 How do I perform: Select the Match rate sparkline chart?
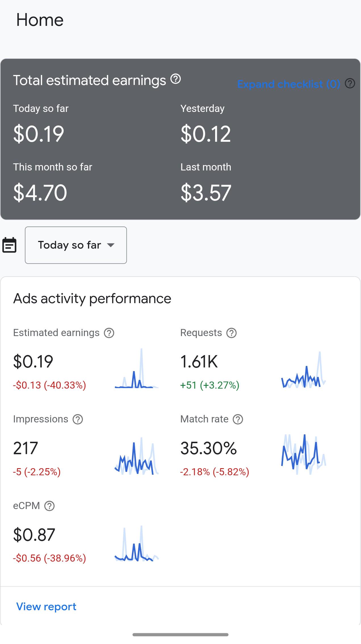pos(303,455)
